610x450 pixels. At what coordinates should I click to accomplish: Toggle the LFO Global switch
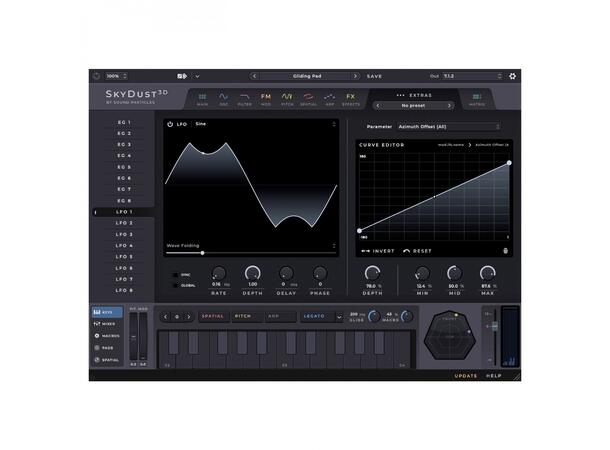tap(175, 285)
